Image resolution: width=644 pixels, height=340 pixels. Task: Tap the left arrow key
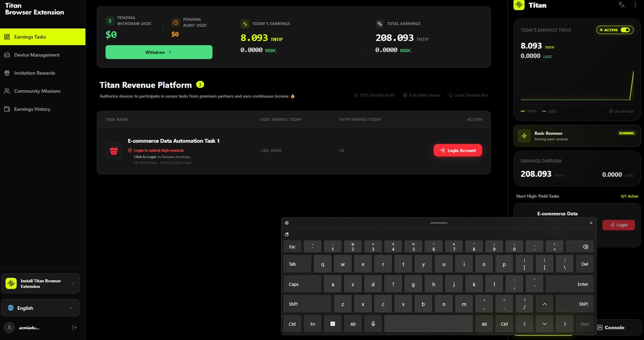coord(524,324)
